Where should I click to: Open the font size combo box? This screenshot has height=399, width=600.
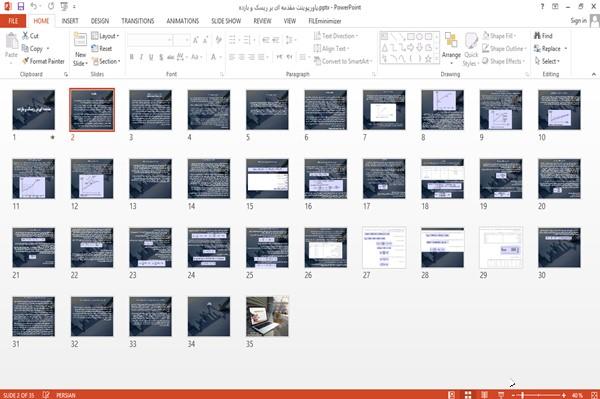click(x=181, y=40)
